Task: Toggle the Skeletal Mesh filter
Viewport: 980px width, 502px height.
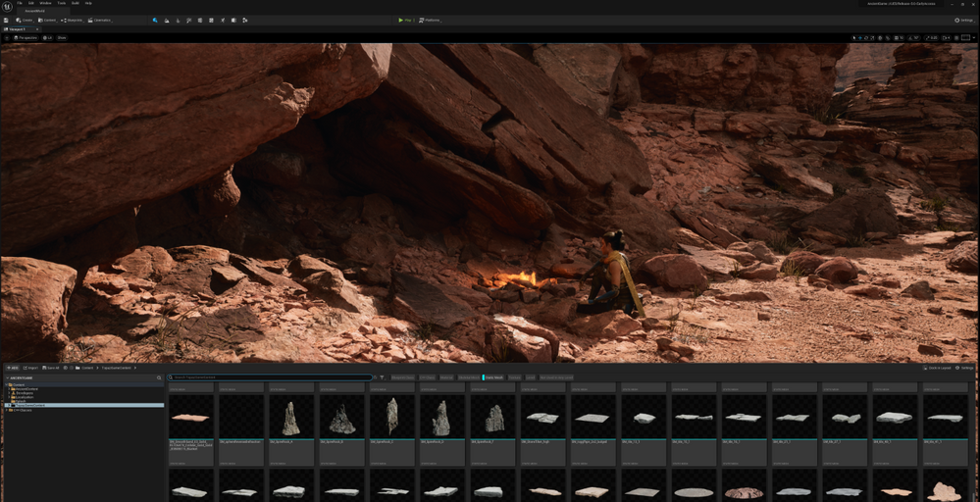Action: 469,377
